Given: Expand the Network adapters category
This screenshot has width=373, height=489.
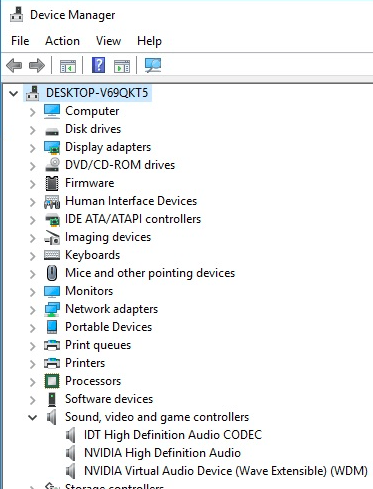Looking at the screenshot, I should click(x=32, y=310).
